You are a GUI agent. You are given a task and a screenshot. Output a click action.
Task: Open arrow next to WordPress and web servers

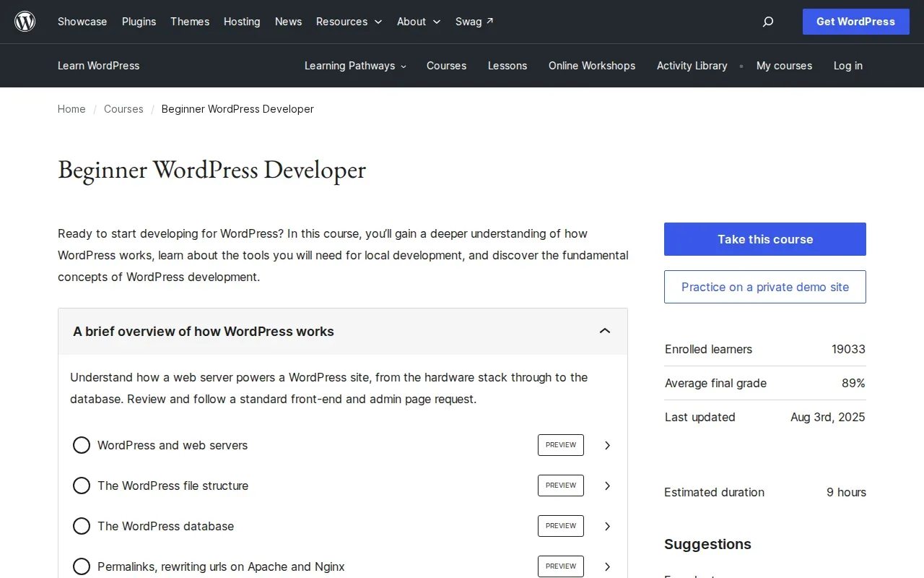[607, 445]
